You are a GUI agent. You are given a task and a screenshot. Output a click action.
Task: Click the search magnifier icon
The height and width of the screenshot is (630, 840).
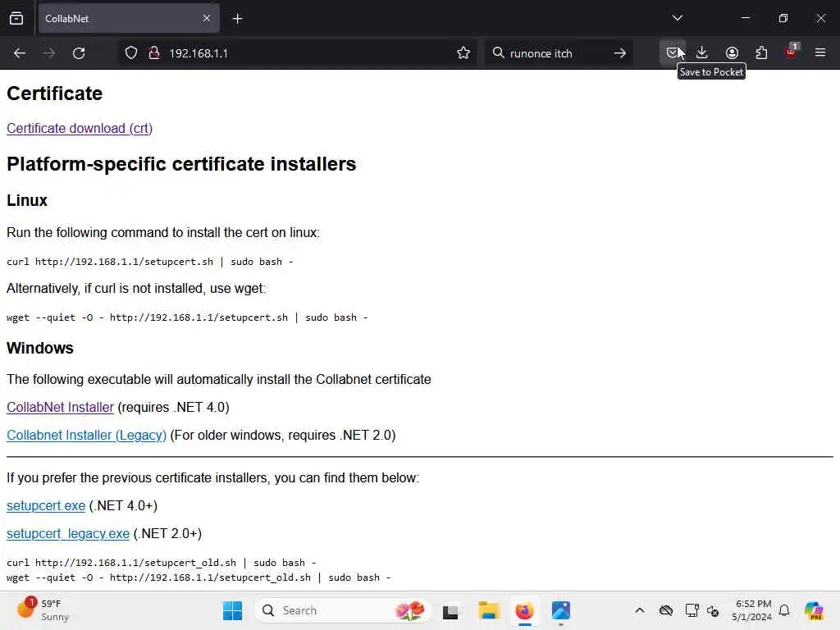point(498,53)
